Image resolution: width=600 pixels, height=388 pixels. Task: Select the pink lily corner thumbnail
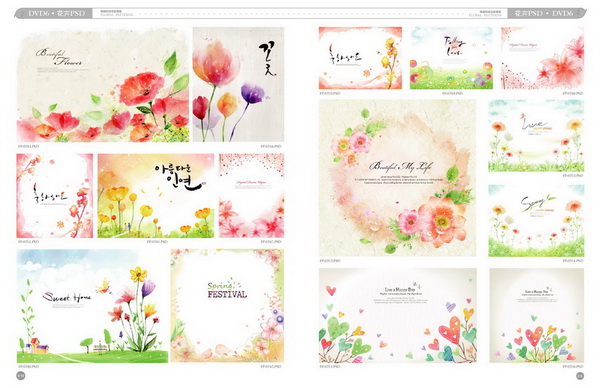tap(543, 58)
